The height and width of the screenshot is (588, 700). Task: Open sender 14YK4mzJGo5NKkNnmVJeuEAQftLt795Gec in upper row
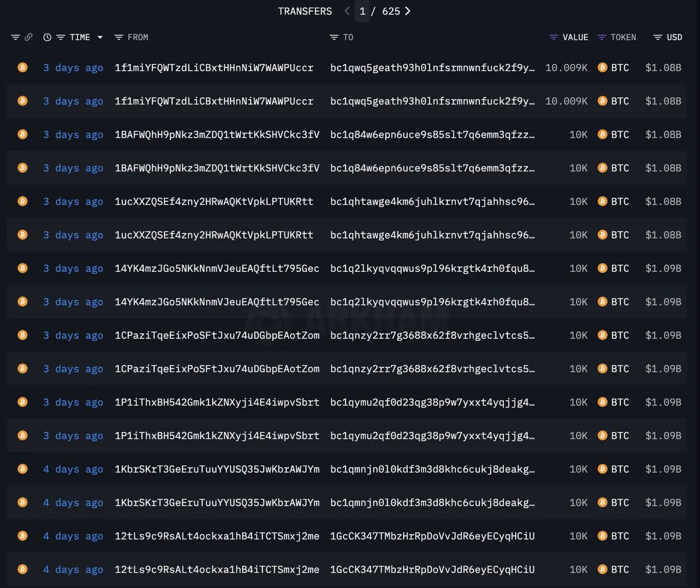(217, 268)
